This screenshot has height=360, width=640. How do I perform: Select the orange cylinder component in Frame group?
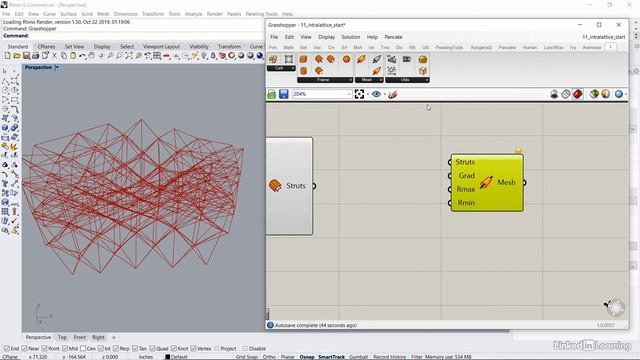click(303, 71)
